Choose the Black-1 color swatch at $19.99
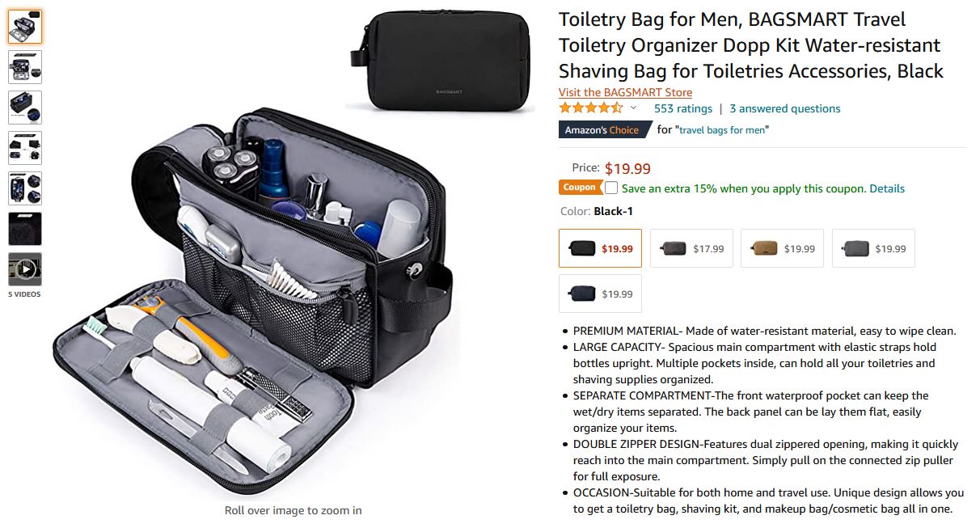Viewport: 980px width, 528px height. 600,248
